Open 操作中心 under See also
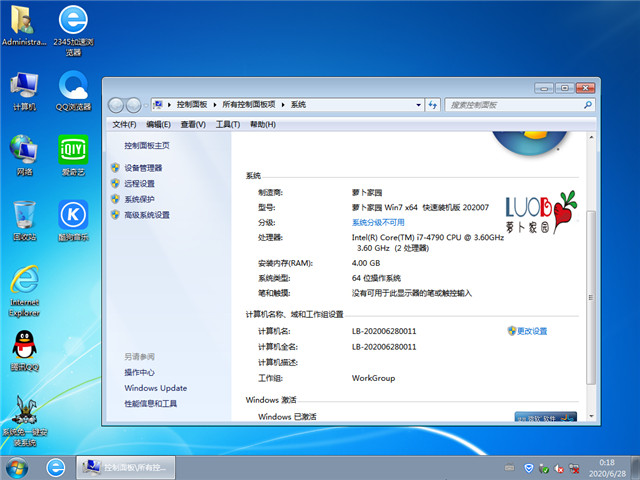The height and width of the screenshot is (480, 640). [x=139, y=373]
